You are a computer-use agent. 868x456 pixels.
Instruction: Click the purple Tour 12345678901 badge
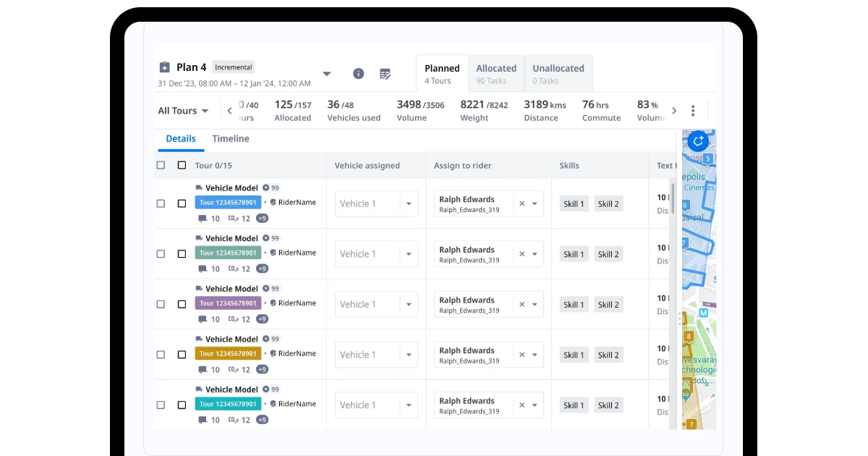(x=228, y=303)
